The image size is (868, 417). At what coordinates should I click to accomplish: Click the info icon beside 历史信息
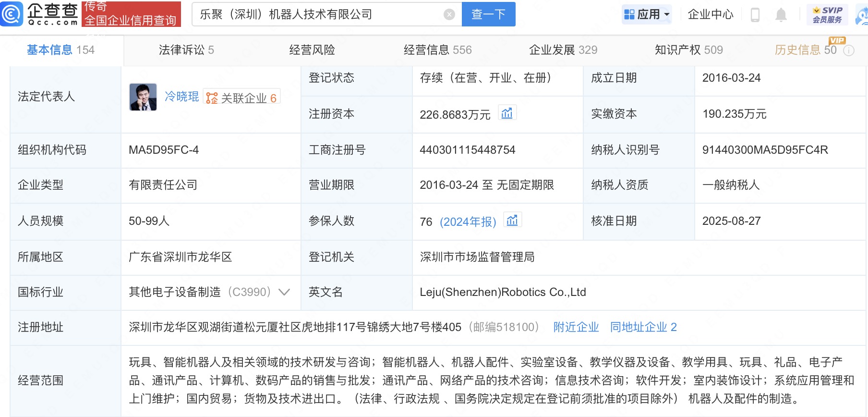849,50
